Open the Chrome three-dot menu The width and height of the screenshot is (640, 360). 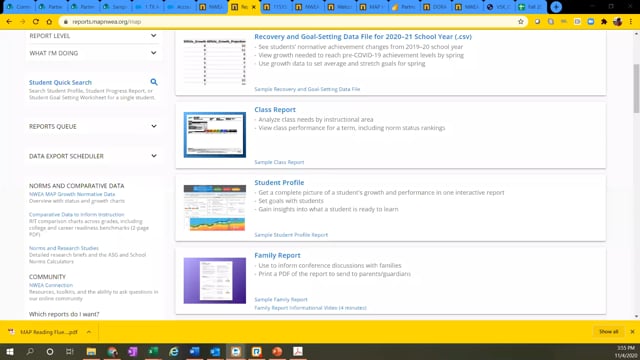631,22
